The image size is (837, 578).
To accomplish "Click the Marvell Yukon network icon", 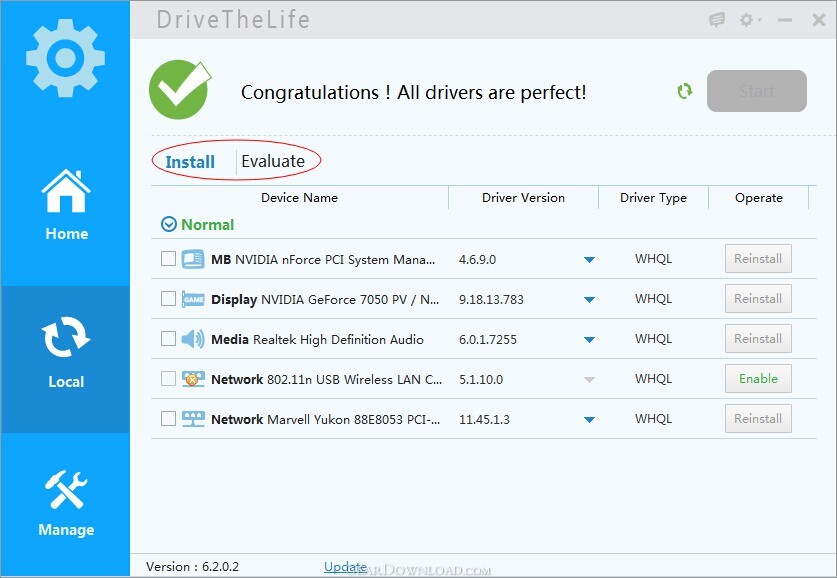I will coord(193,419).
